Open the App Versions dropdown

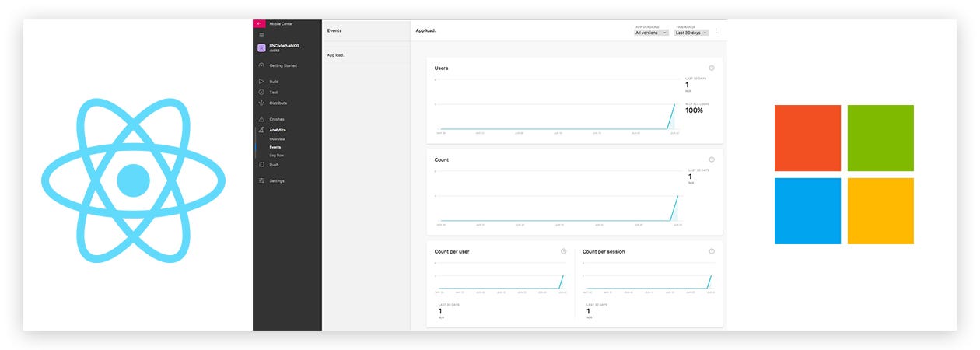[652, 33]
